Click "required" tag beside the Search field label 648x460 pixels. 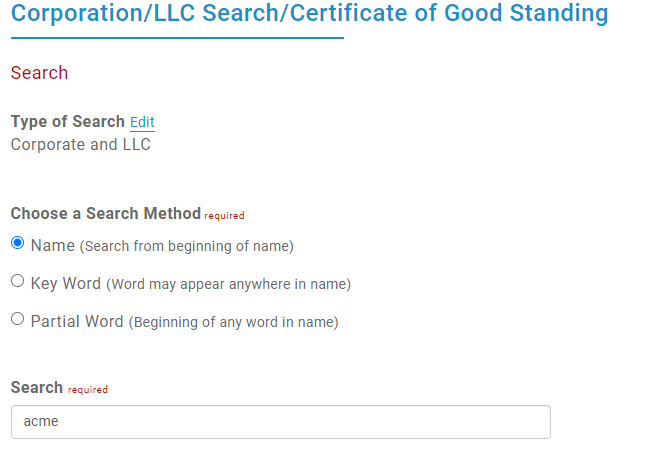point(87,389)
